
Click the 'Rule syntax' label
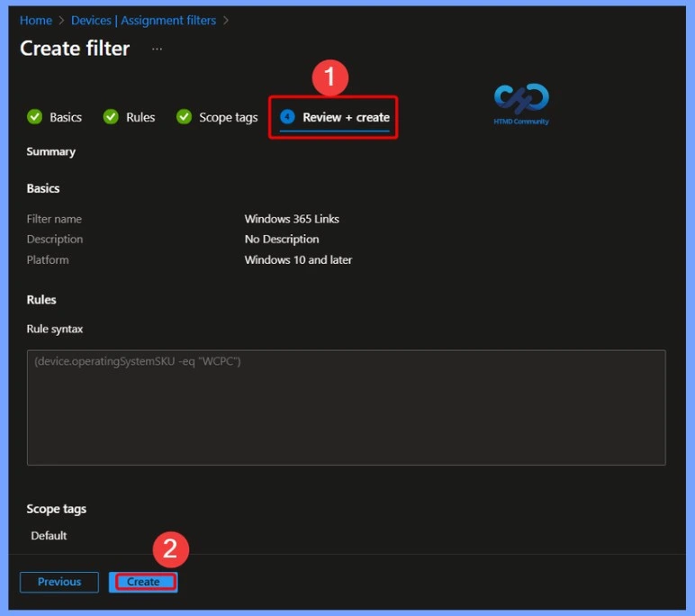(x=55, y=329)
